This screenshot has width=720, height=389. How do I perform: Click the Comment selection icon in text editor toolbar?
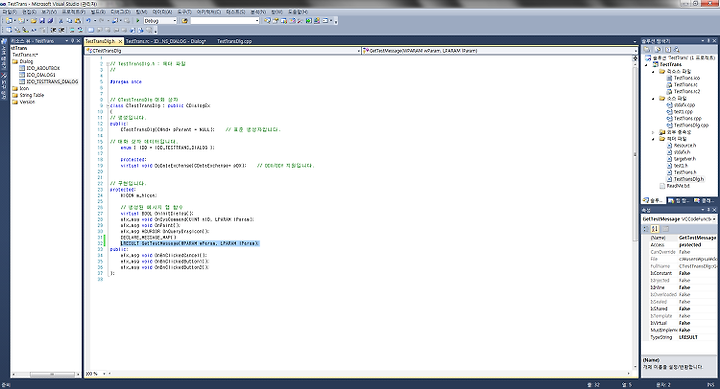click(x=72, y=30)
